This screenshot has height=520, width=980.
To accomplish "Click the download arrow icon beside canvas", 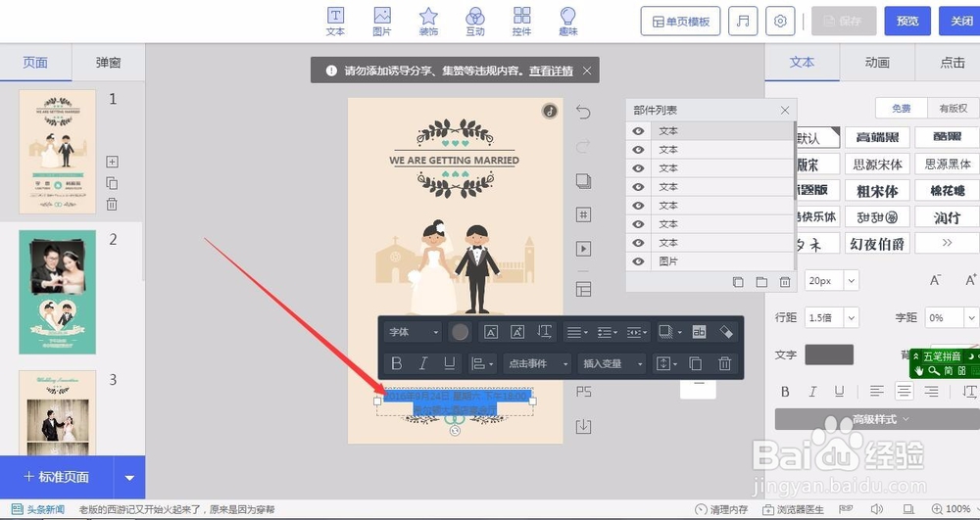I will coord(583,426).
